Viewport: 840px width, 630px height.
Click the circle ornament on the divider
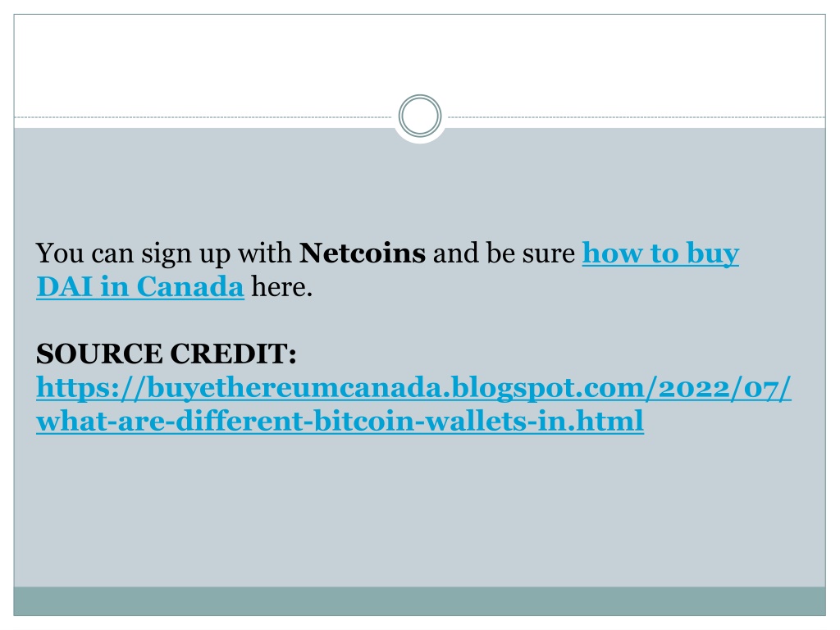click(x=420, y=116)
